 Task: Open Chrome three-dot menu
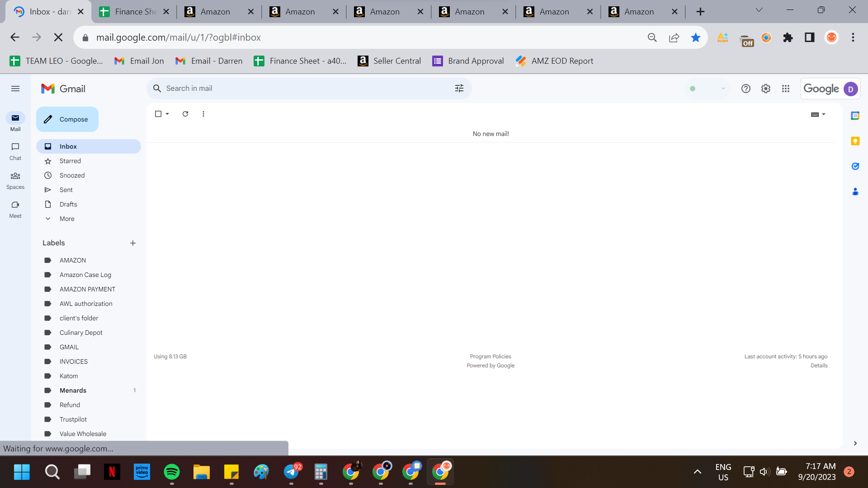coord(853,38)
